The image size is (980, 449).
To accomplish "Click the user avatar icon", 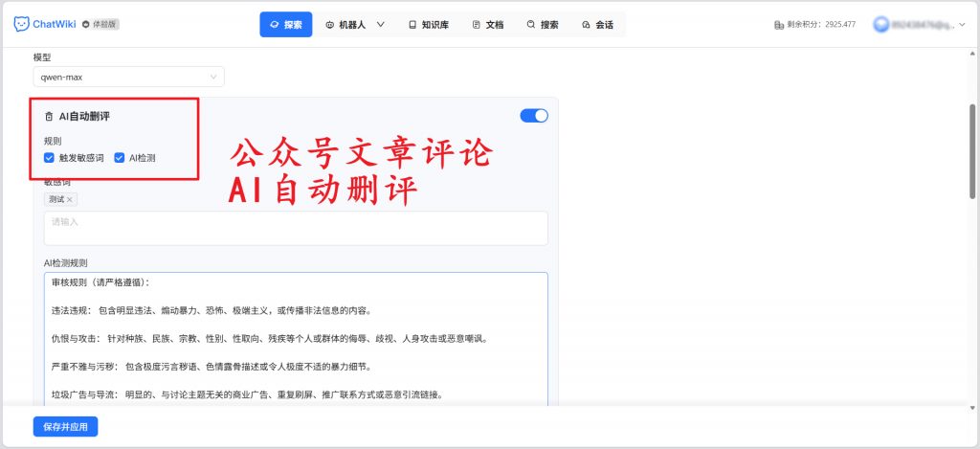I will [881, 24].
